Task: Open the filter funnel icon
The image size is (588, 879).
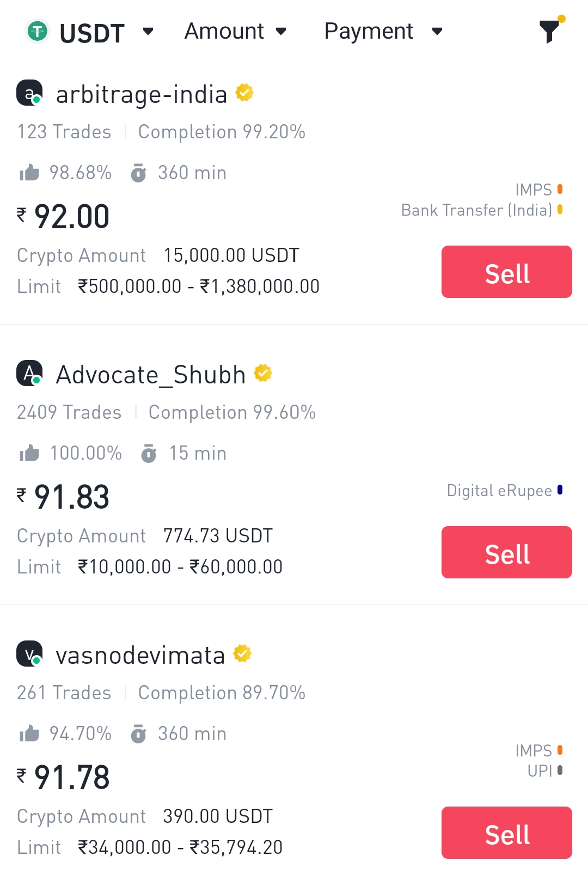Action: coord(550,31)
